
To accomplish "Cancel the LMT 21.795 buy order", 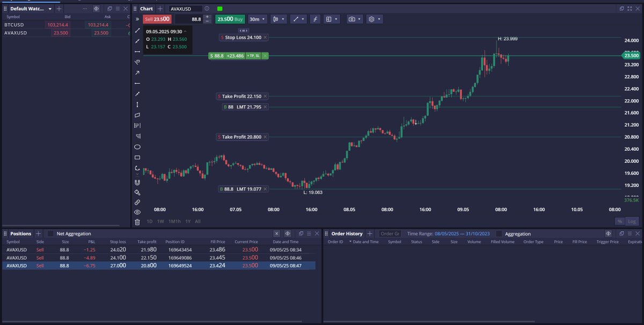I will click(x=265, y=107).
